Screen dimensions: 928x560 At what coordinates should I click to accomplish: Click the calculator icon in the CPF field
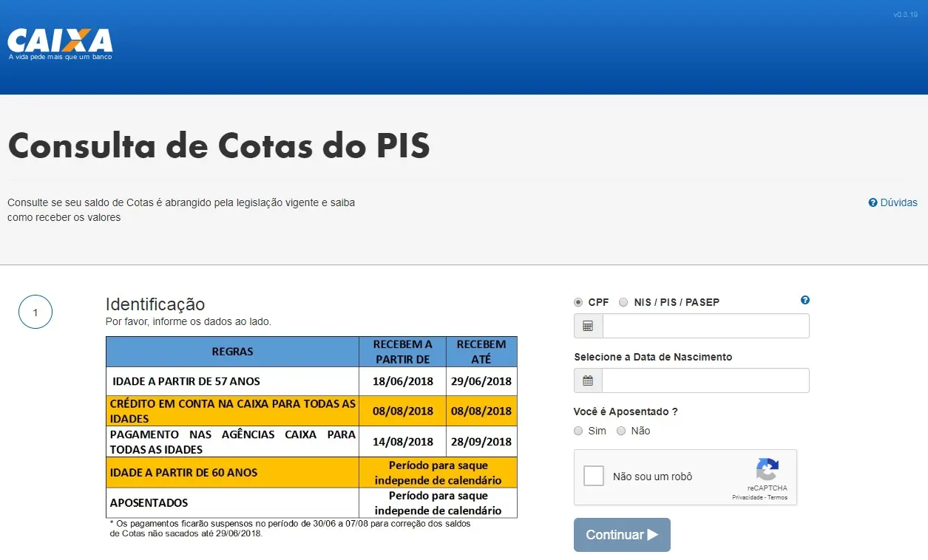[x=588, y=326]
